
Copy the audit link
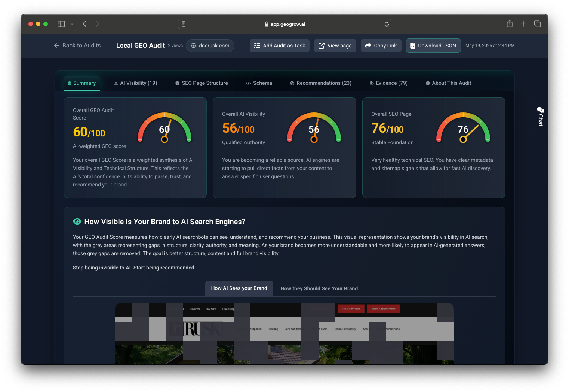coord(381,46)
